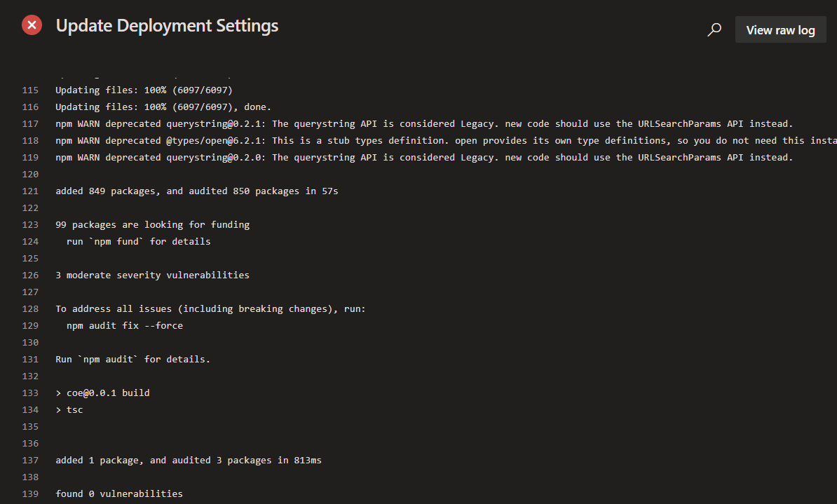Click the red failure status icon
This screenshot has width=837, height=504.
pos(32,25)
